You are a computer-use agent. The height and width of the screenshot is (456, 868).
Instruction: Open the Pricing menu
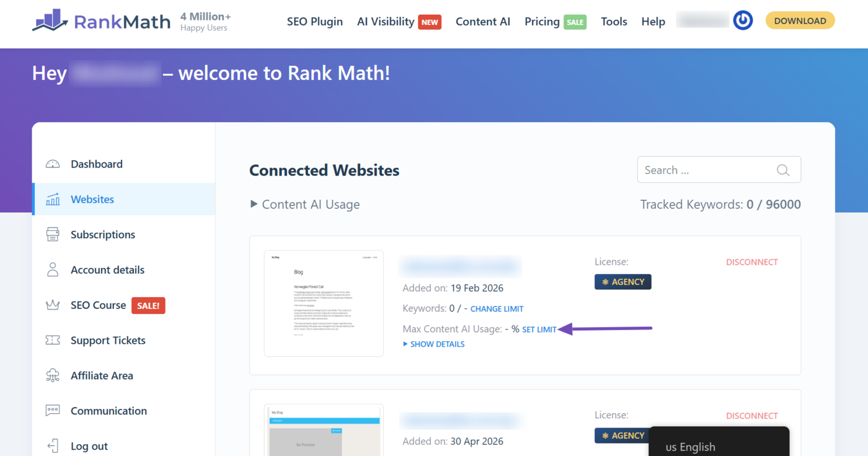pos(542,22)
